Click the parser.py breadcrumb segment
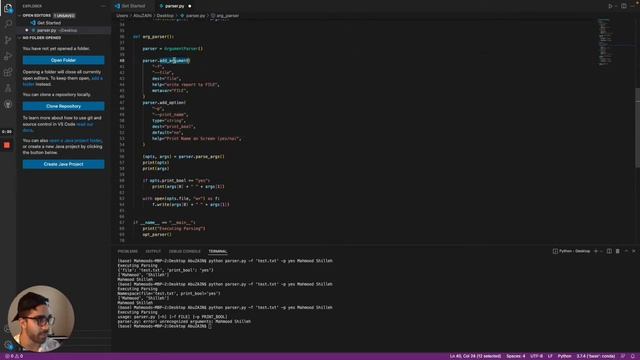 tap(196, 16)
